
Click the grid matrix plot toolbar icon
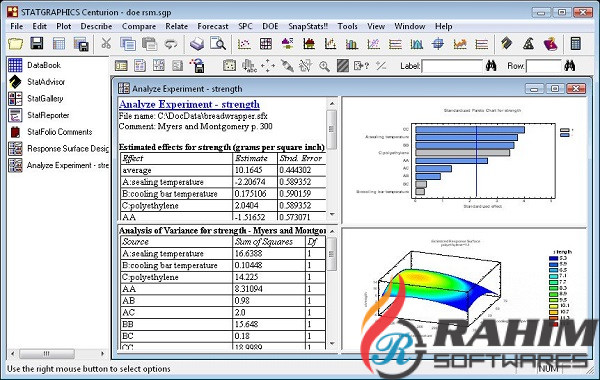(x=266, y=44)
